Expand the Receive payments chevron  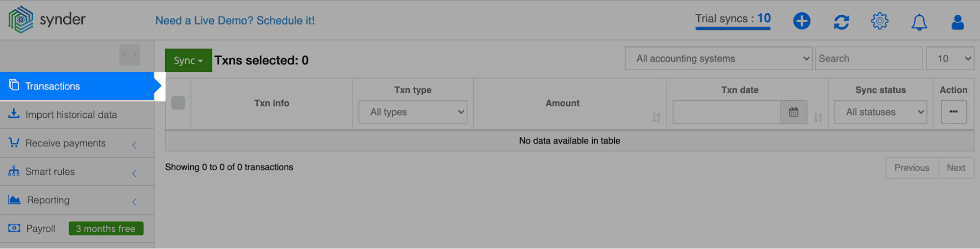[x=134, y=145]
